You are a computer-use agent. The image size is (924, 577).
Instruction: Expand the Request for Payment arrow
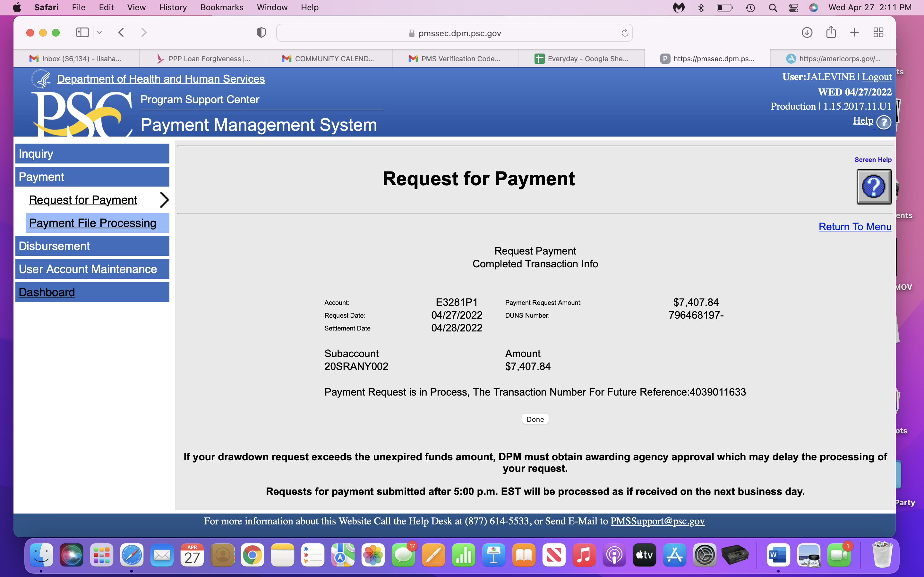164,200
